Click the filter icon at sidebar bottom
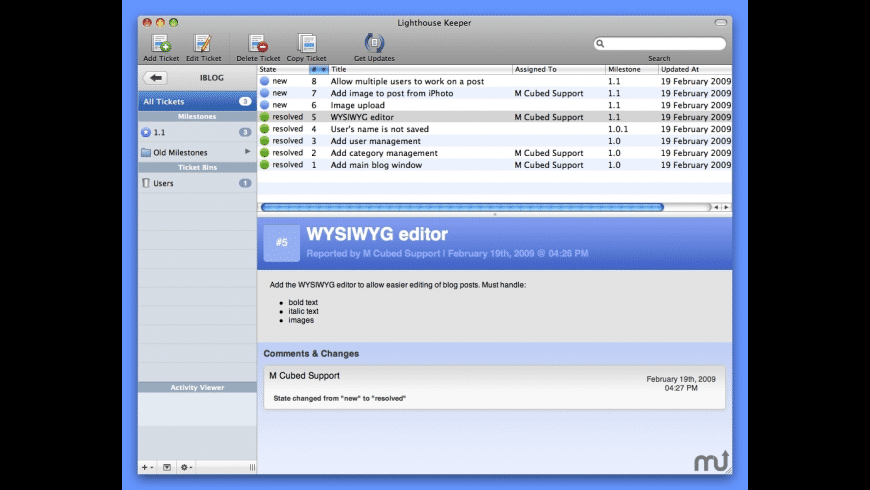This screenshot has height=490, width=870. (166, 467)
